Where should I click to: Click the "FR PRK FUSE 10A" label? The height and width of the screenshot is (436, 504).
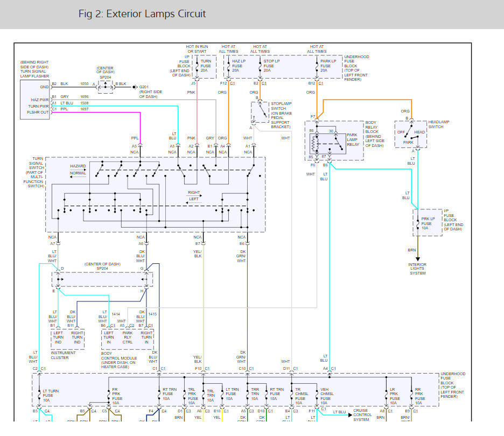(117, 396)
